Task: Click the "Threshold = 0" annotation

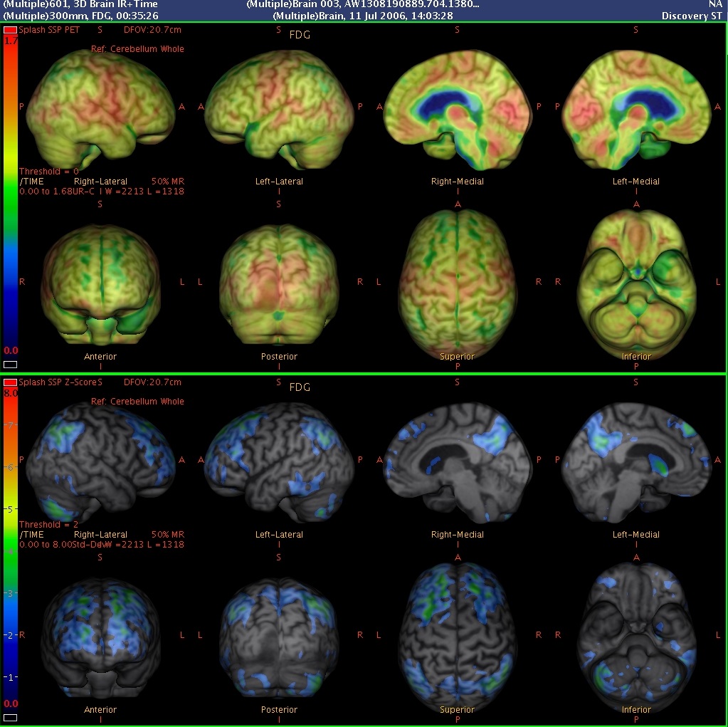Action: click(49, 172)
